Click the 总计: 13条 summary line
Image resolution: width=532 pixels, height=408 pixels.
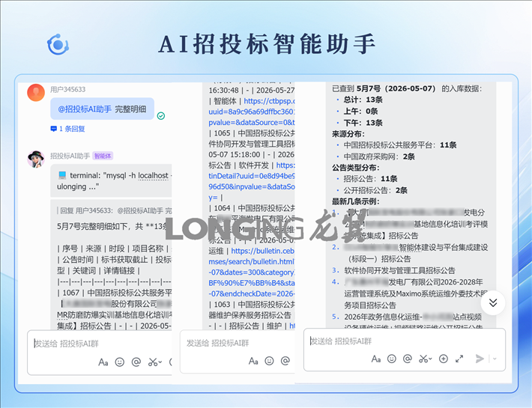(x=363, y=100)
